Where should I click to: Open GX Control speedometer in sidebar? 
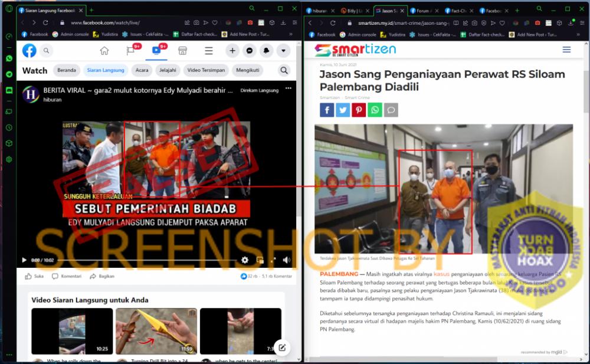point(9,37)
